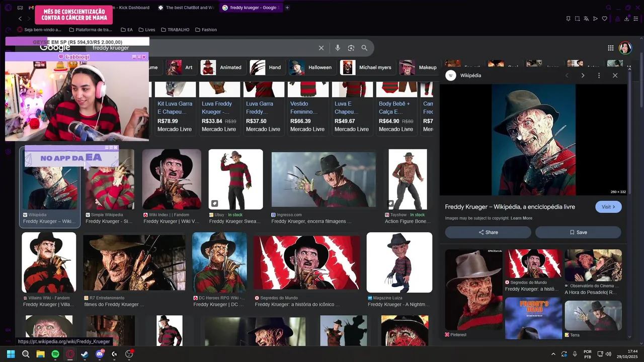Image resolution: width=644 pixels, height=362 pixels.
Task: Click the Share button in preview
Action: (488, 232)
